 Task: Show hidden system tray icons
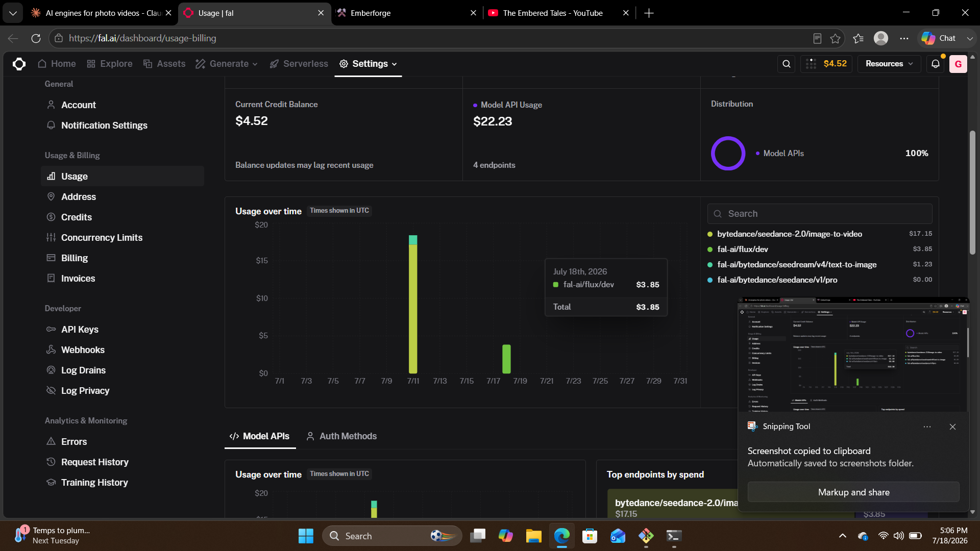pos(843,536)
